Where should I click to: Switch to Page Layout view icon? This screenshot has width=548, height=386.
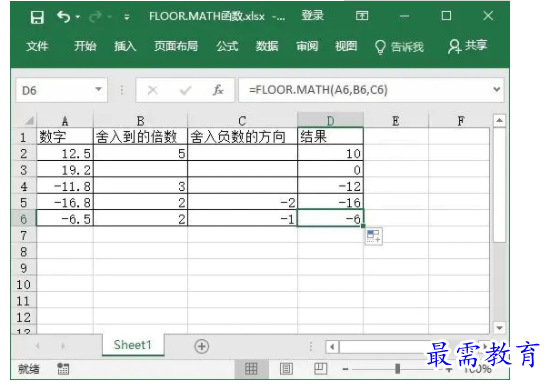click(x=286, y=369)
